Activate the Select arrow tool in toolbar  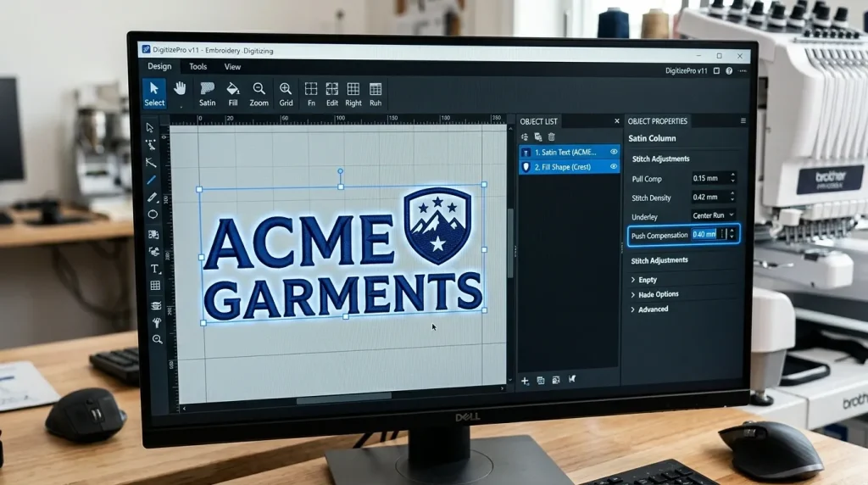(154, 93)
